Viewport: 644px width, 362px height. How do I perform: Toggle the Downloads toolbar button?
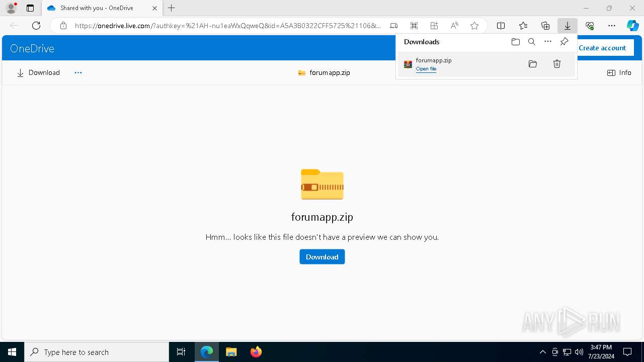coord(567,26)
